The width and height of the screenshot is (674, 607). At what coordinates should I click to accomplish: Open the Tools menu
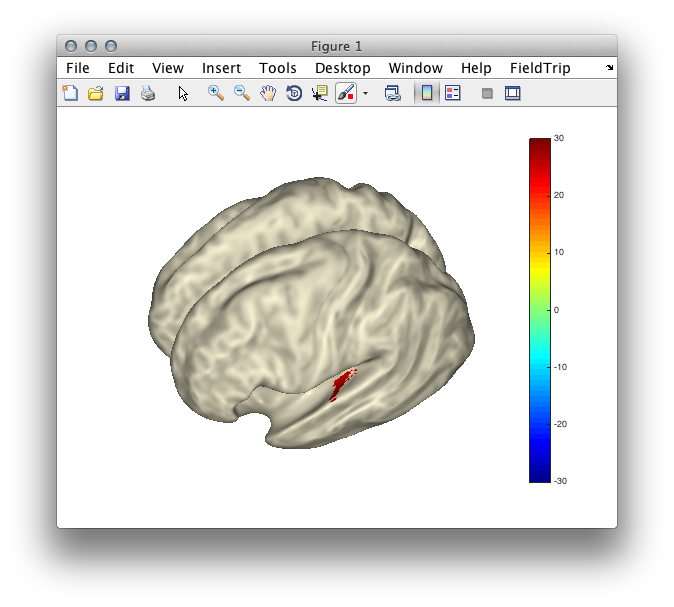click(278, 68)
